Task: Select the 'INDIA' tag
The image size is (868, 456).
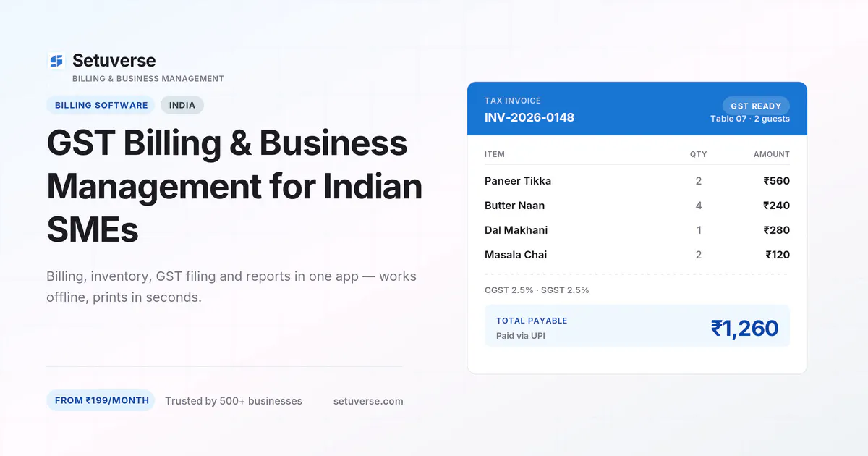Action: [182, 105]
